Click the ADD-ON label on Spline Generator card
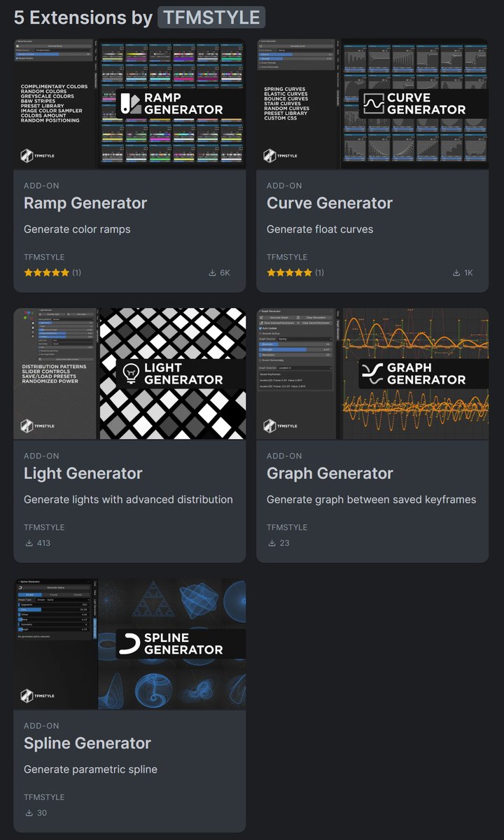Screen dimensions: 504x840 [42, 726]
